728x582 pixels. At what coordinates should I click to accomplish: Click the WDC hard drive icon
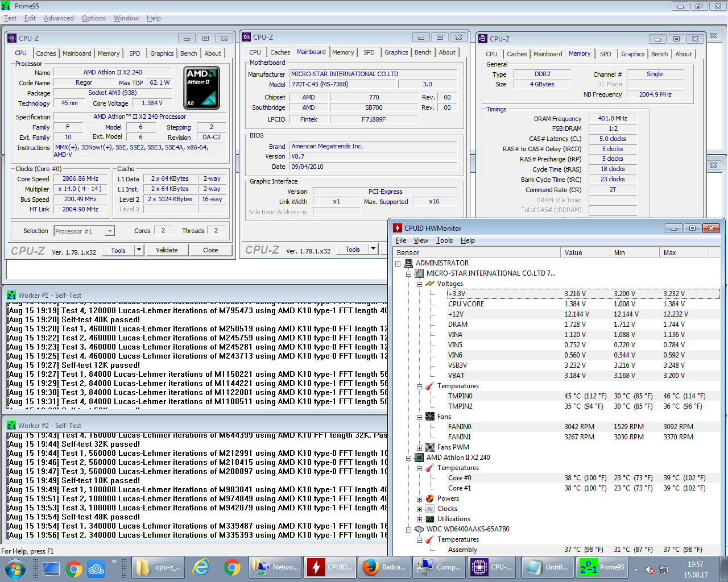(x=419, y=529)
